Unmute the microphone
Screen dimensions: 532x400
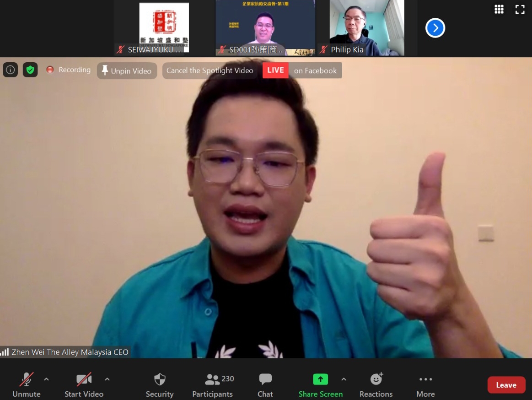pos(27,385)
